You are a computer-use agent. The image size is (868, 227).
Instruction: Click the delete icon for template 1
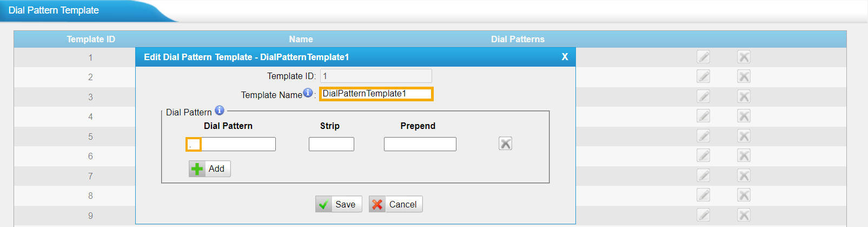pyautogui.click(x=744, y=57)
